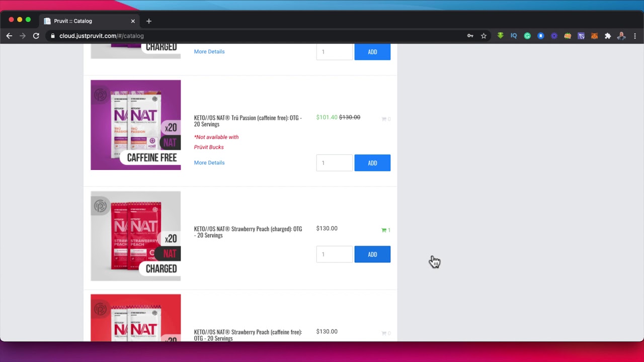Click the quantity field for Trü Passion

[x=335, y=163]
